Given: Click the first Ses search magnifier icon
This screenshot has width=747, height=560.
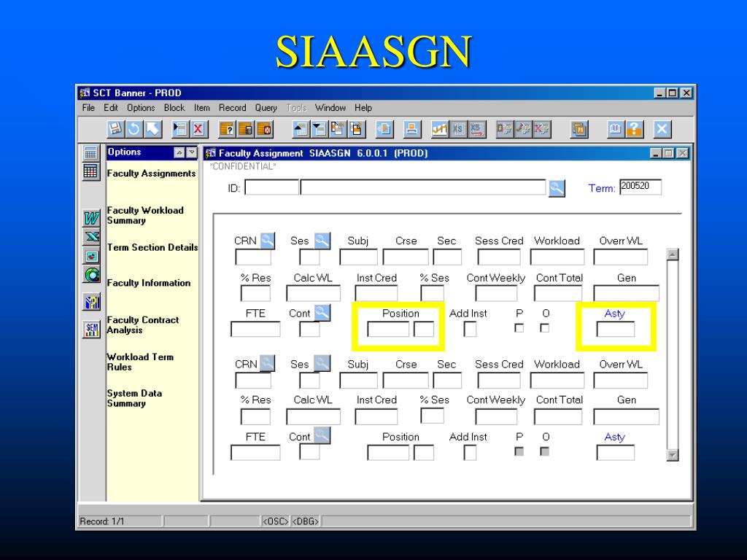Looking at the screenshot, I should point(322,241).
